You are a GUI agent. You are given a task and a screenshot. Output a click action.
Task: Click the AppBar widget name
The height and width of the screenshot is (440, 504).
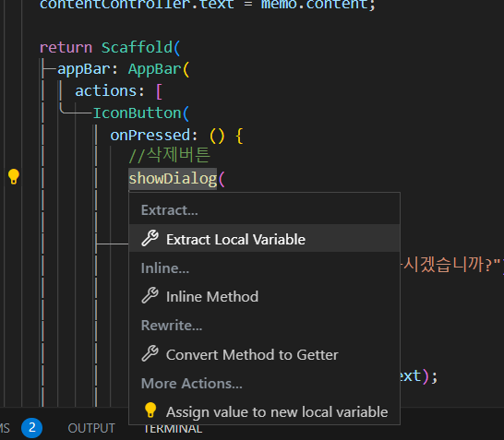tap(155, 69)
